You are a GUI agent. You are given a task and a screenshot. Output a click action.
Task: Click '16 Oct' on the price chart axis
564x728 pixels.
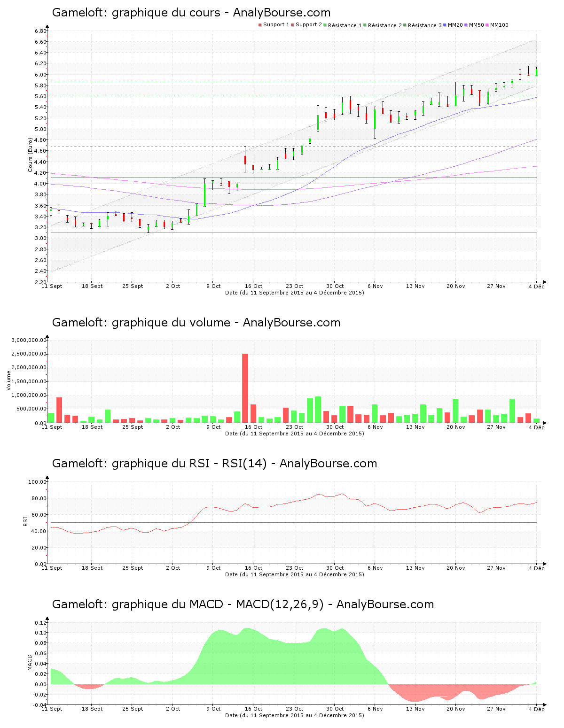[254, 286]
